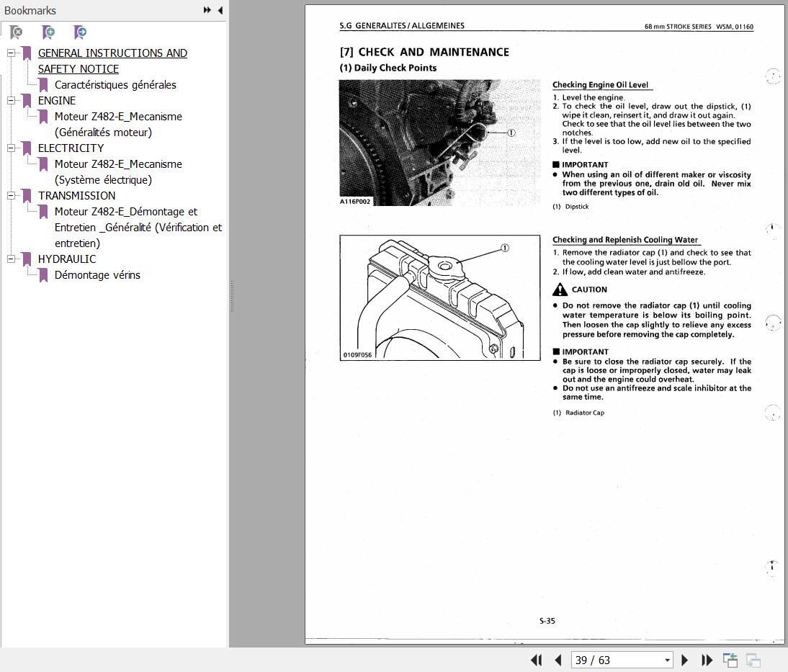788x672 pixels.
Task: Click the bookmark properties icon next to add
Action: pos(80,32)
